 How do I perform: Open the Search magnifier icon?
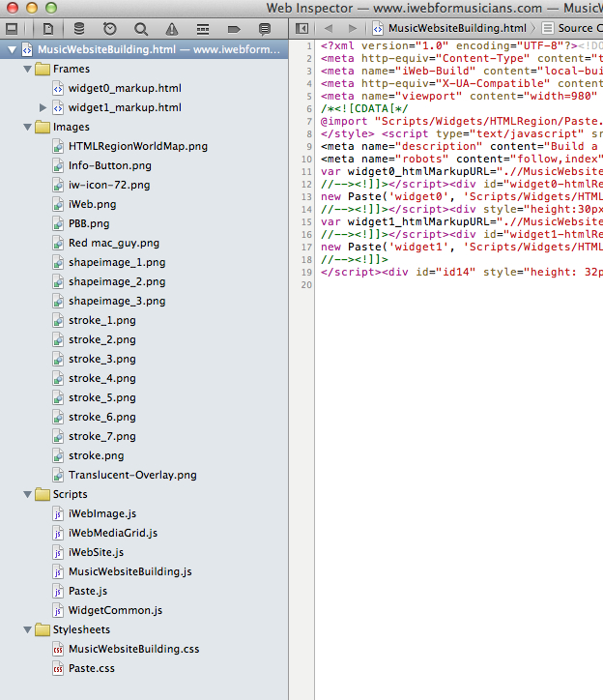pos(141,29)
